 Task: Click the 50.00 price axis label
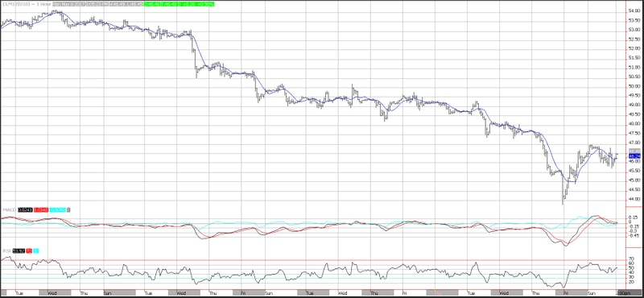pos(634,86)
